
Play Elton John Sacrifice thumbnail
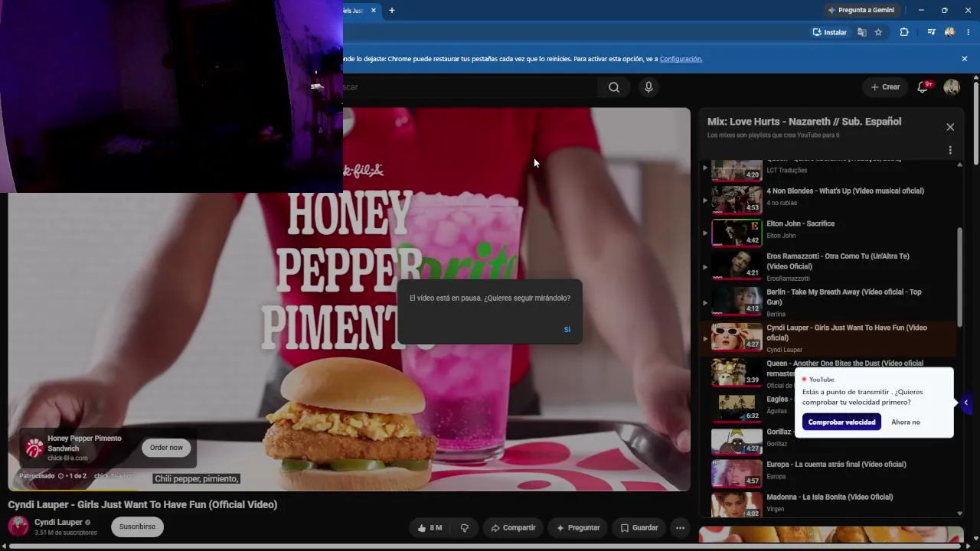737,233
